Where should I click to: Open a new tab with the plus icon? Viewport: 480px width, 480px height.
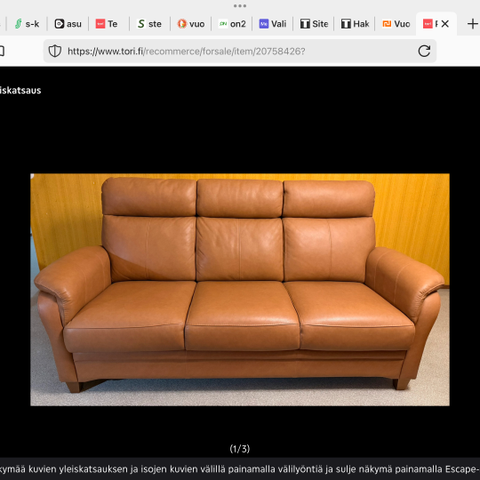tap(472, 24)
